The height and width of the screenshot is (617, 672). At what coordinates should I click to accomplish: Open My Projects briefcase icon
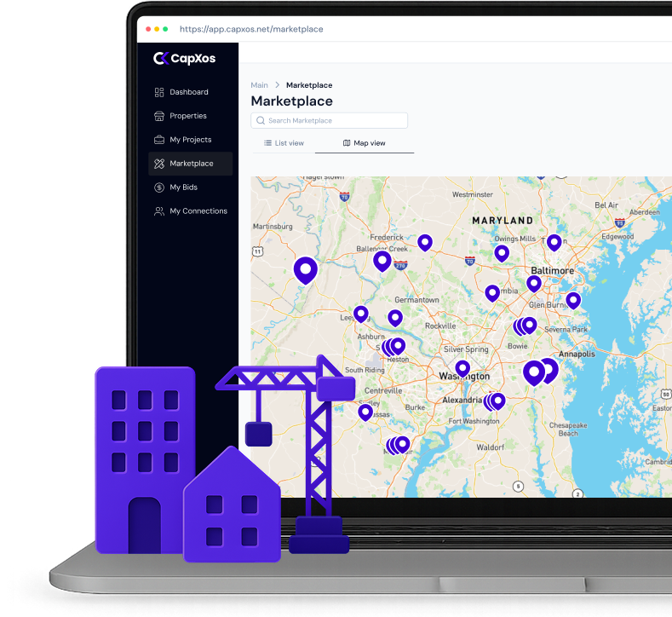coord(159,140)
